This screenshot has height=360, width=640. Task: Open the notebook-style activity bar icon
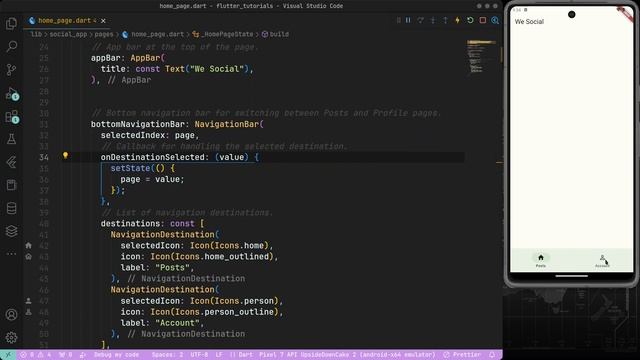[11, 185]
